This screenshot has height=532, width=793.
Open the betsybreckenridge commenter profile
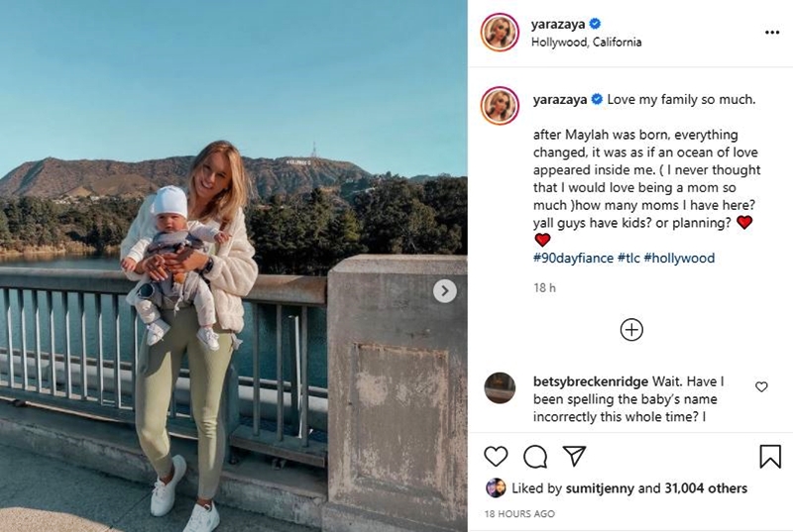[x=590, y=381]
